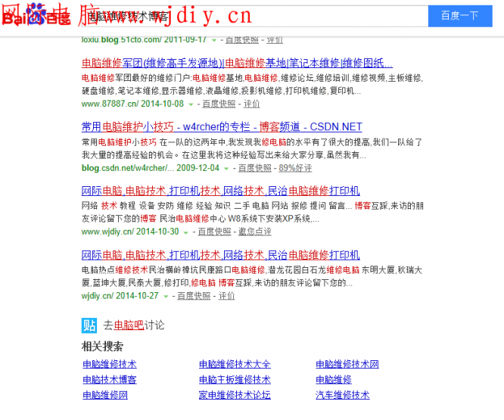Select related search 电脑维修技术大全
Image resolution: width=504 pixels, height=420 pixels.
[x=235, y=364]
